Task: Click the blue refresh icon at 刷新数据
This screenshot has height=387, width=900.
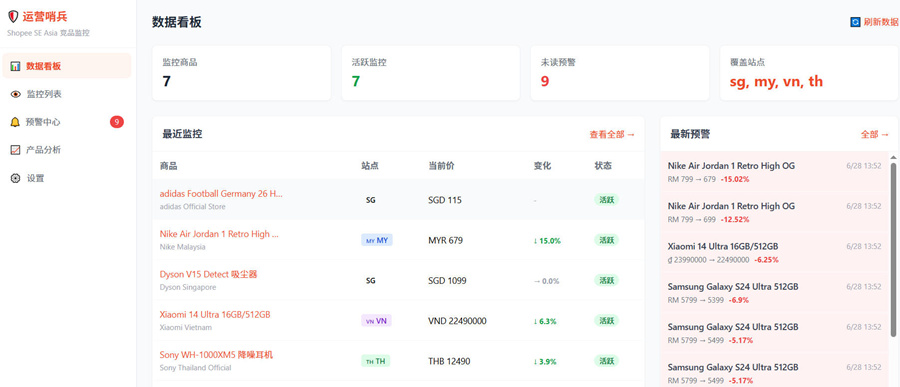Action: [856, 22]
